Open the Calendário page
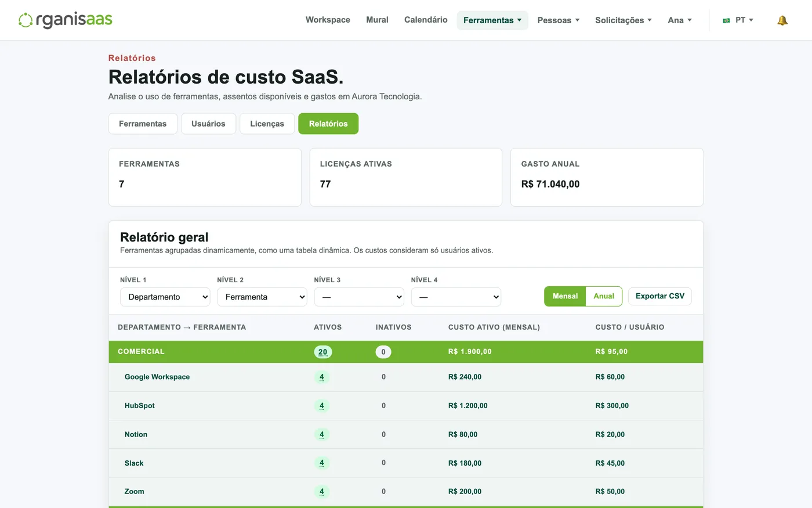 [x=426, y=20]
